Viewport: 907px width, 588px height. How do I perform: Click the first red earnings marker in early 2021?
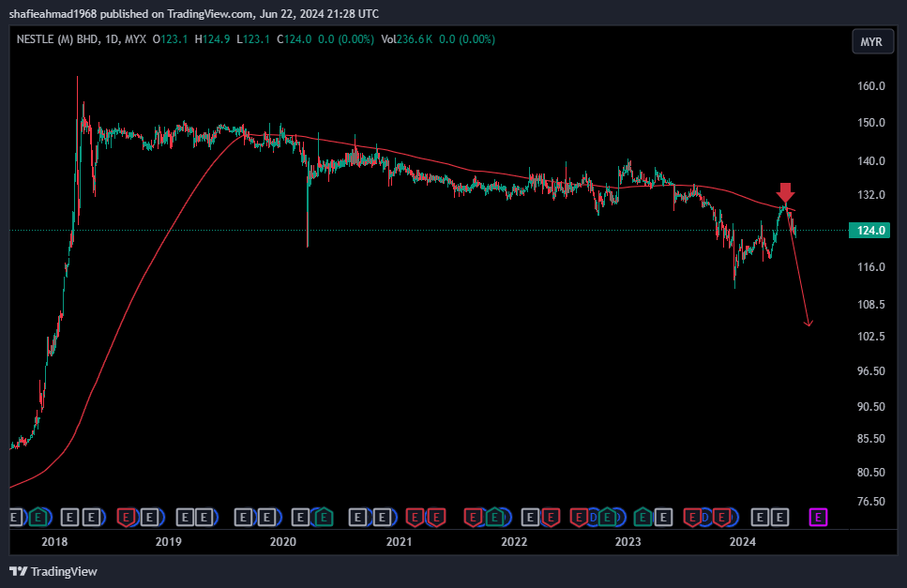point(415,517)
